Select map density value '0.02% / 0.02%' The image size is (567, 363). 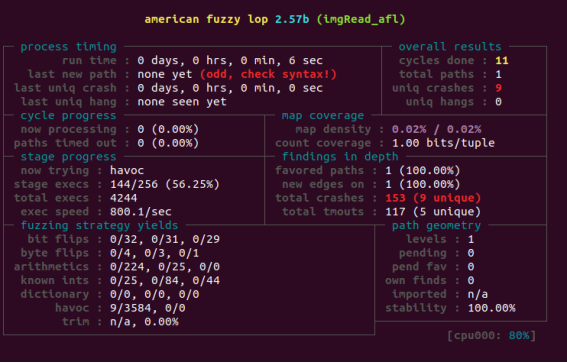(x=436, y=129)
